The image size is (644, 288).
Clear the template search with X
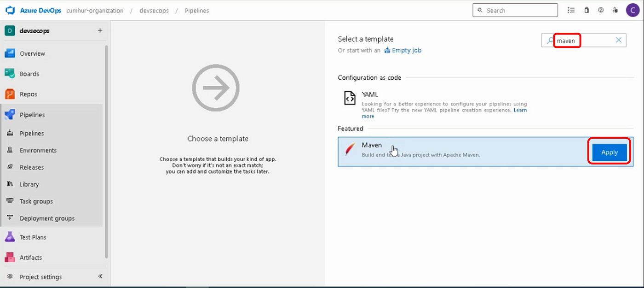coord(619,40)
